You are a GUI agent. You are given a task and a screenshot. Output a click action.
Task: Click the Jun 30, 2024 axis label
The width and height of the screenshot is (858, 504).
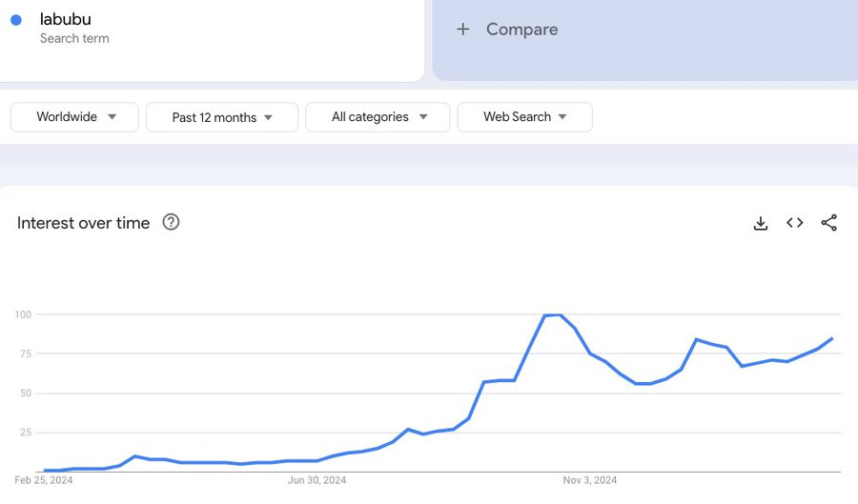pos(317,480)
